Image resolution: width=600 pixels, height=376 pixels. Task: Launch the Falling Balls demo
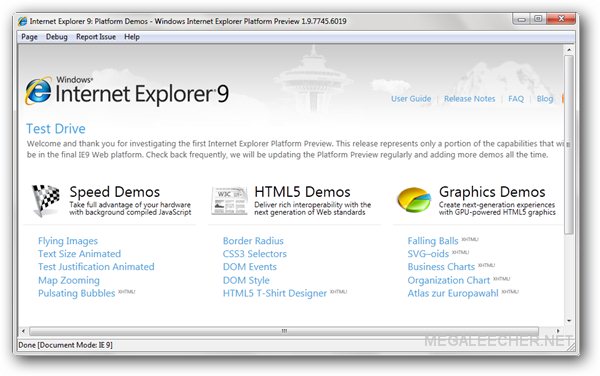coord(433,241)
